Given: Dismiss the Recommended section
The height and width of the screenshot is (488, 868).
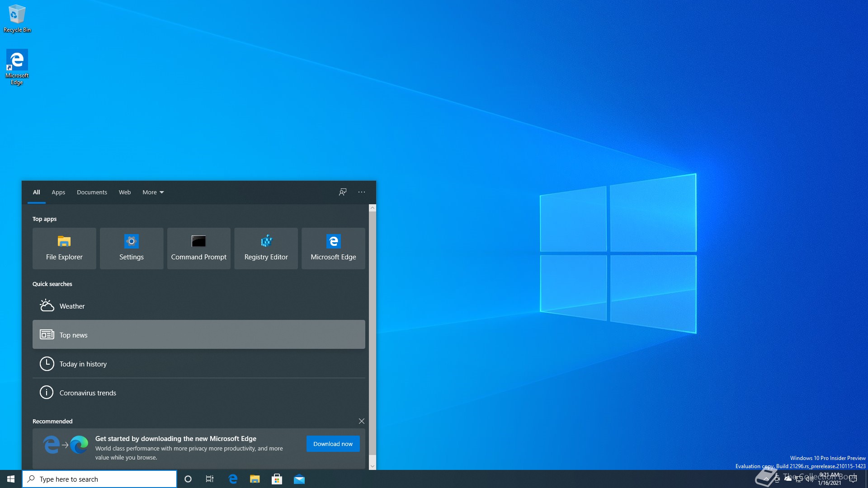Looking at the screenshot, I should click(362, 421).
